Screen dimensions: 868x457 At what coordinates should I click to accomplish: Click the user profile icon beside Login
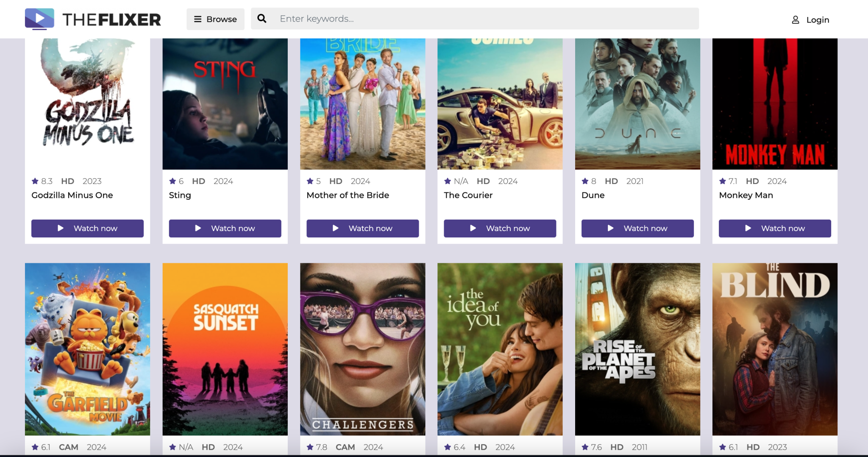795,19
